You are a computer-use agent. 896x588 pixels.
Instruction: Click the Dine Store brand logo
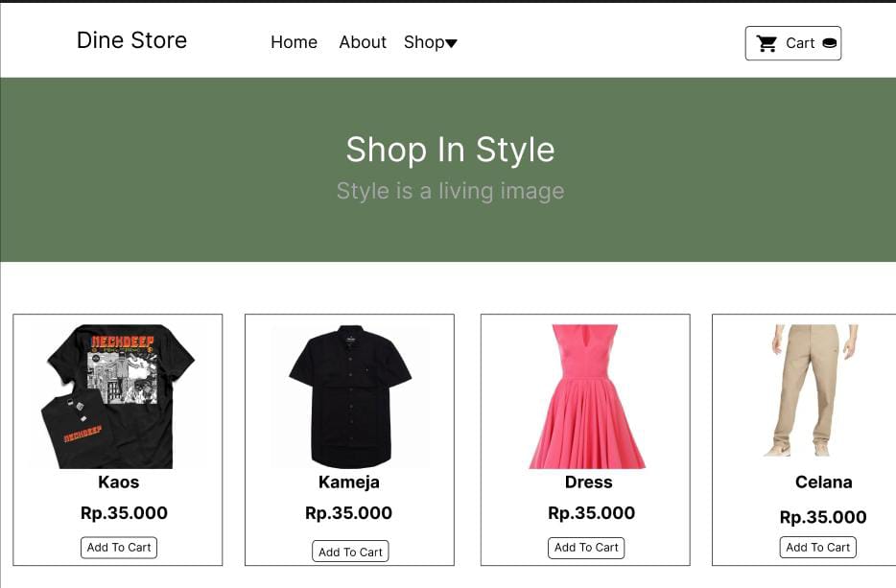click(131, 40)
